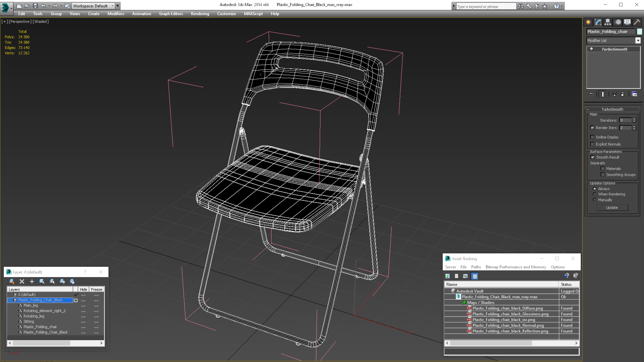Enable Isoline Display checkbox
644x362 pixels.
click(x=592, y=137)
